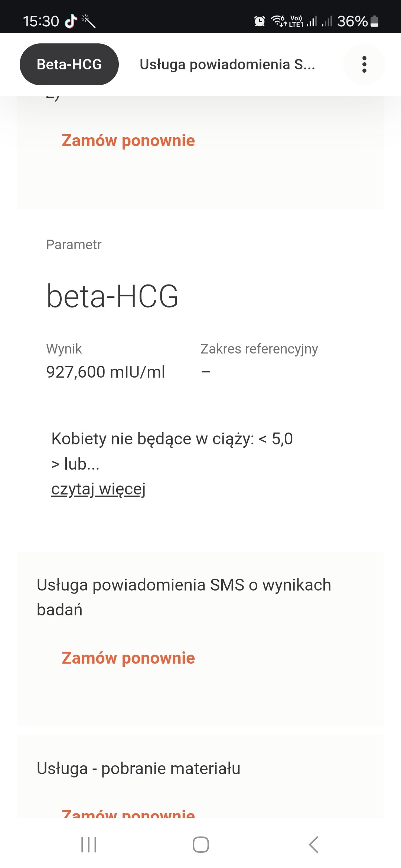Tap Zamów ponownie under pobranie materiału
The image size is (401, 868).
click(x=128, y=814)
